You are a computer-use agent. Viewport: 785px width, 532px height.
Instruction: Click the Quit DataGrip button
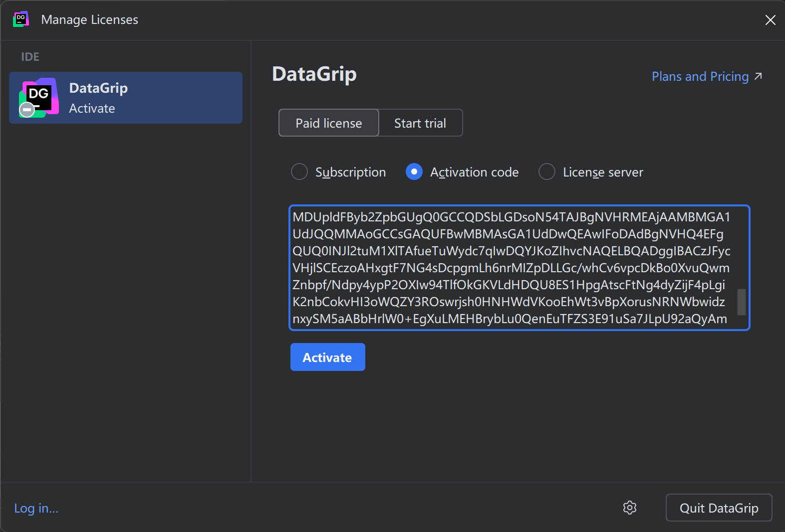click(719, 508)
